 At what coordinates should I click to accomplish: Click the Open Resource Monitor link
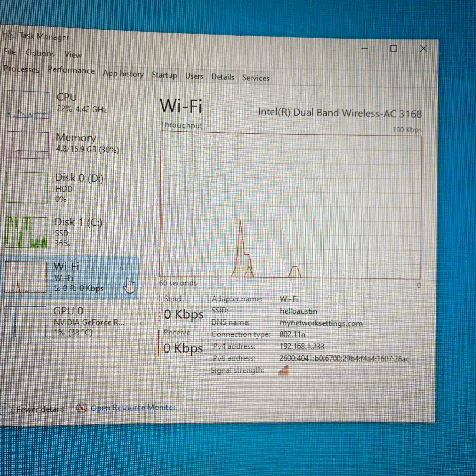click(133, 407)
